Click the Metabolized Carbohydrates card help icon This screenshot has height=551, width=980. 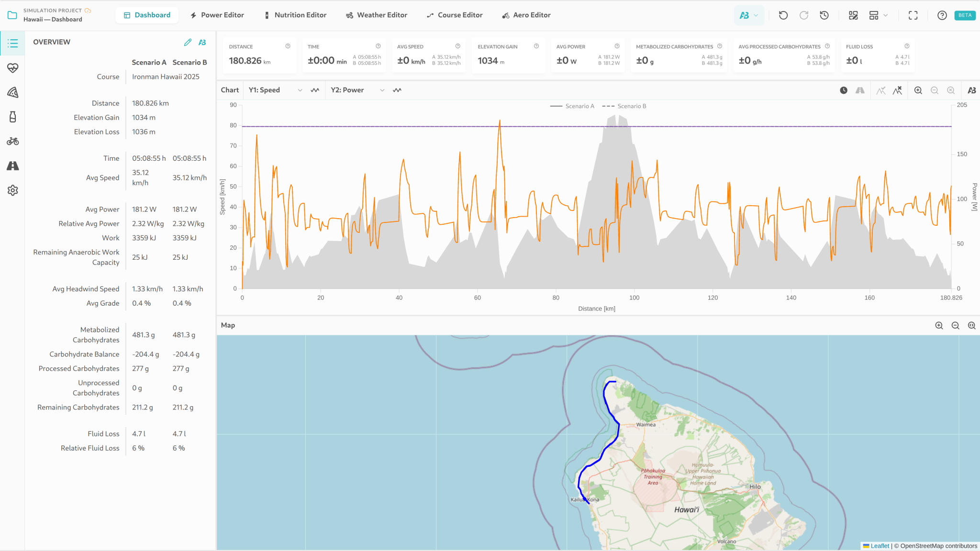(x=720, y=46)
